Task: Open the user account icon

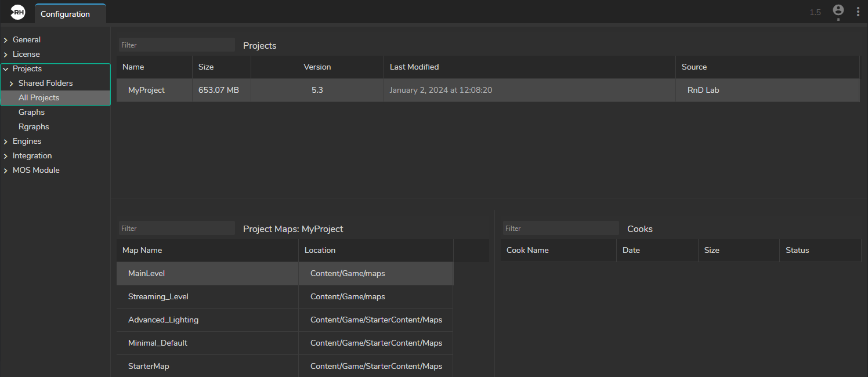Action: click(x=838, y=10)
